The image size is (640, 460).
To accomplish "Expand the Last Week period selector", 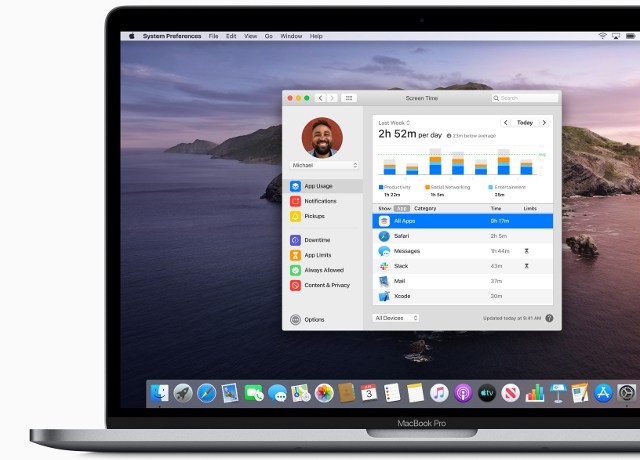I will click(x=393, y=122).
